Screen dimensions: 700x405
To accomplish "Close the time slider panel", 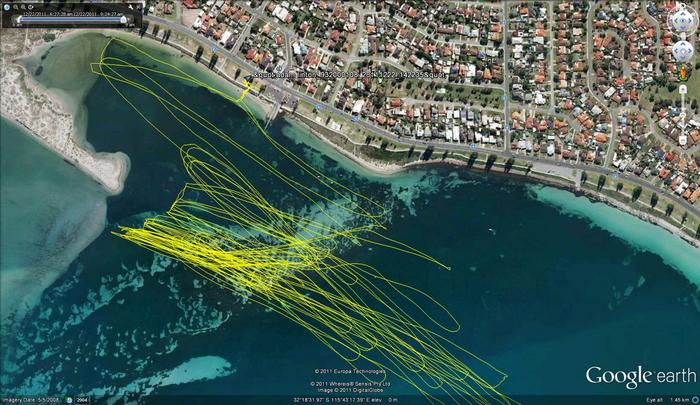I will point(139,5).
